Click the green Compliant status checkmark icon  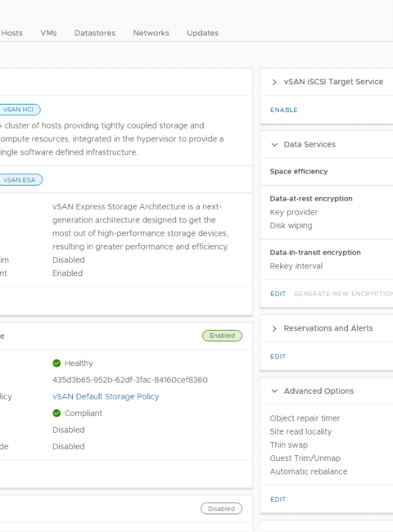coord(56,413)
